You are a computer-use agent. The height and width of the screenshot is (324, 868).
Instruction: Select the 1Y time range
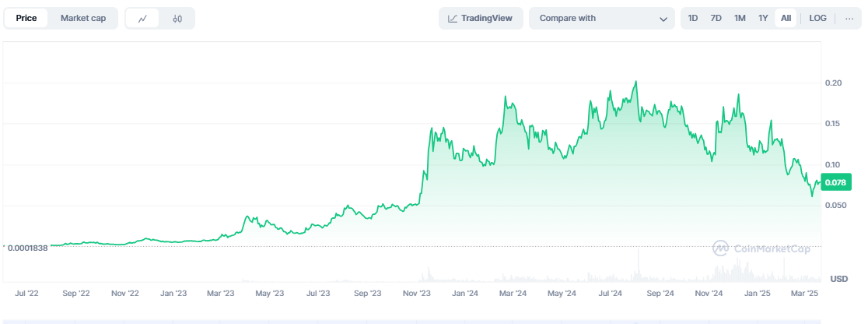(x=763, y=18)
